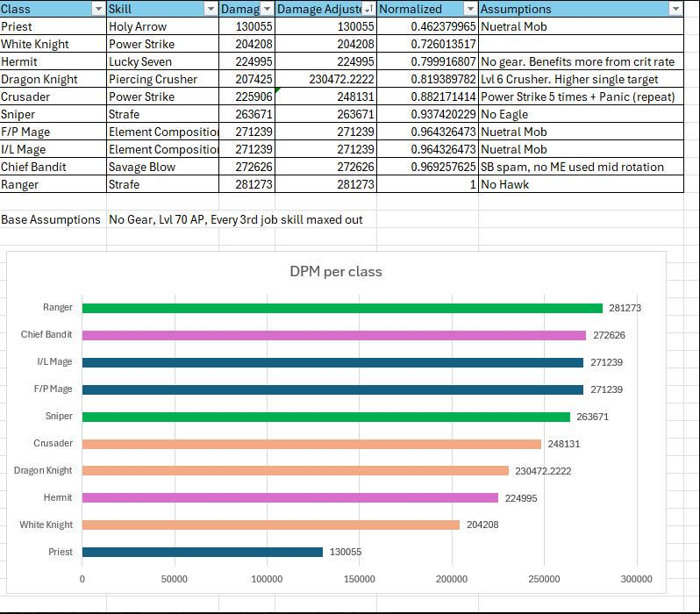Click the 225906 damage cell
The image size is (700, 614).
pyautogui.click(x=246, y=96)
